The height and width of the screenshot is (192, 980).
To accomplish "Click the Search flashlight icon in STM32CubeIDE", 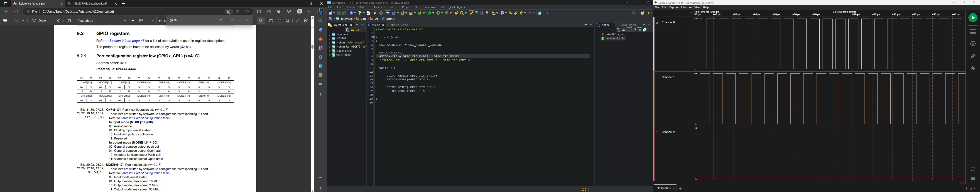I will (462, 13).
